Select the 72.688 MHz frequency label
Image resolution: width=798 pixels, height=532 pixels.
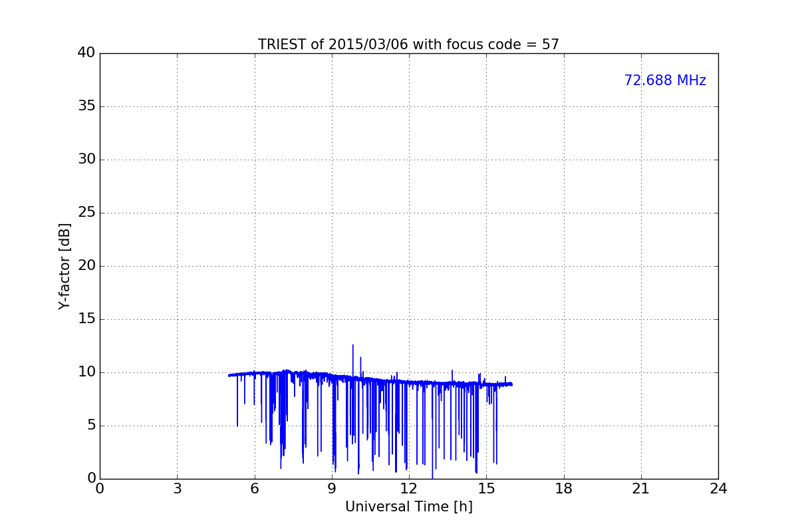click(x=665, y=80)
